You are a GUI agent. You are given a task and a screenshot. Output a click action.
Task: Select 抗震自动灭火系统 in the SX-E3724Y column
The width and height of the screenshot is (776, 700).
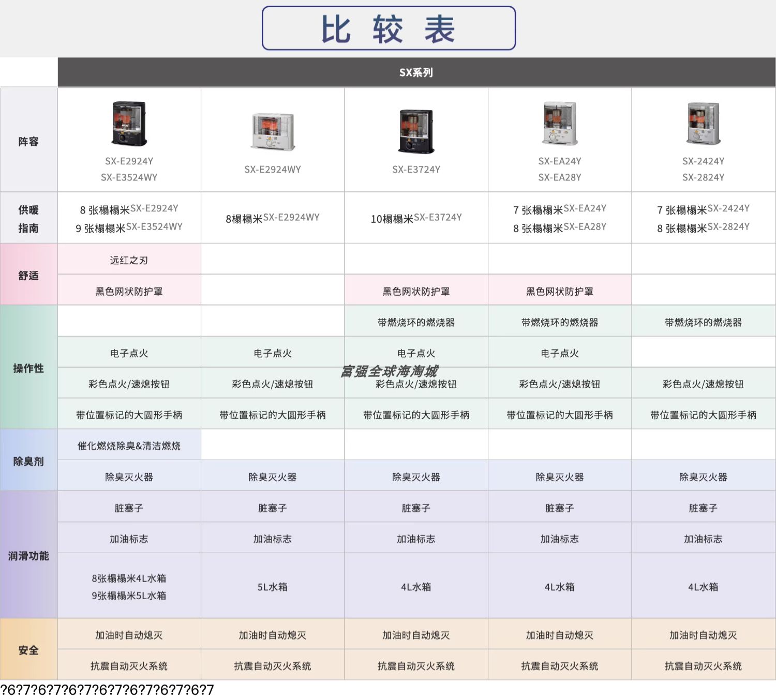tap(416, 666)
